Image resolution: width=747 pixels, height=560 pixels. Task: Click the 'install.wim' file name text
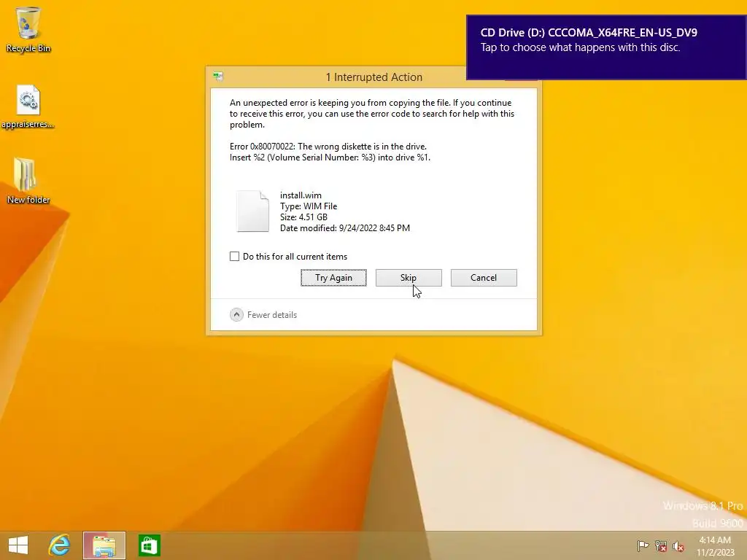pyautogui.click(x=301, y=195)
